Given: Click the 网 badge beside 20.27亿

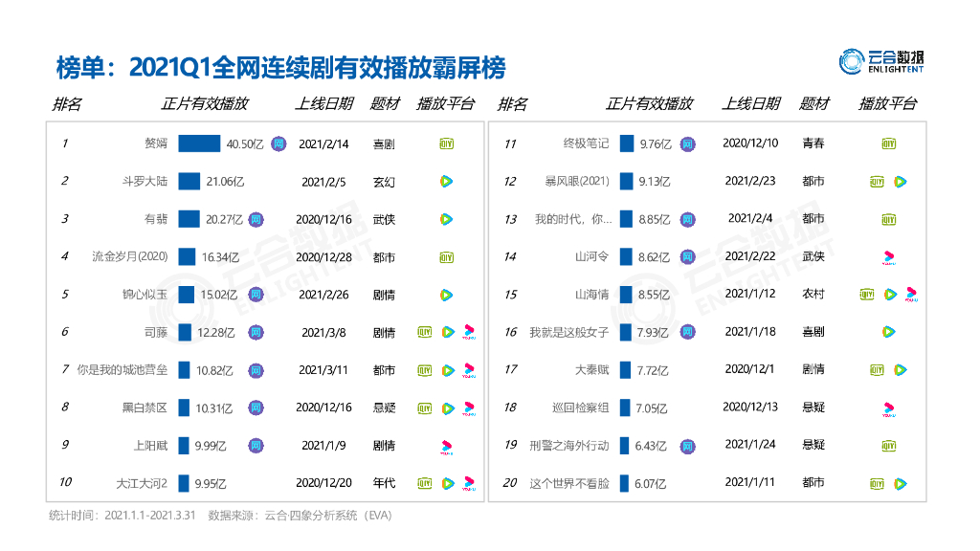Looking at the screenshot, I should [x=256, y=220].
